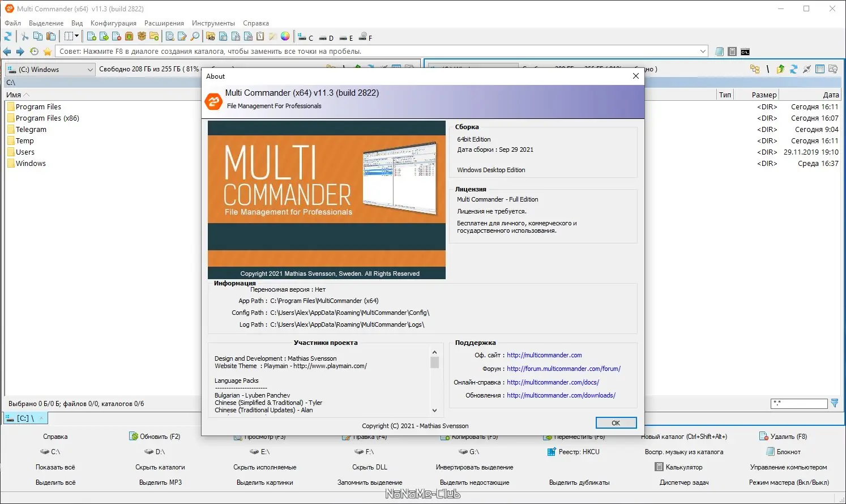Click the Copy icon next to the scissors
The height and width of the screenshot is (504, 846).
point(38,36)
